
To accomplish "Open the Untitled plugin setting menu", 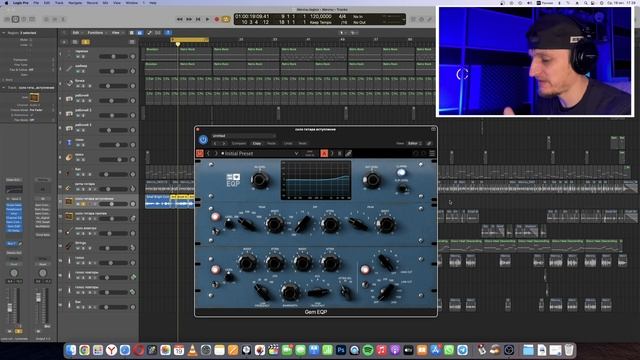I will click(x=243, y=136).
